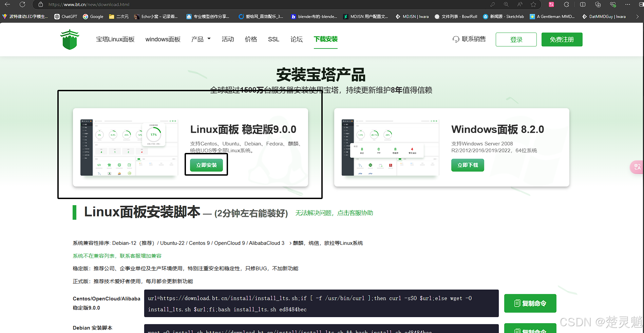Image resolution: width=644 pixels, height=333 pixels.
Task: Open the windows面板 nav item
Action: tap(163, 39)
